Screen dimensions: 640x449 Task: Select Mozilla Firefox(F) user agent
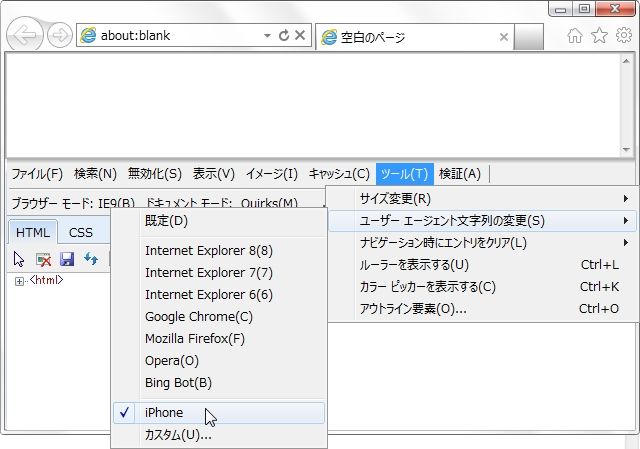pyautogui.click(x=219, y=339)
